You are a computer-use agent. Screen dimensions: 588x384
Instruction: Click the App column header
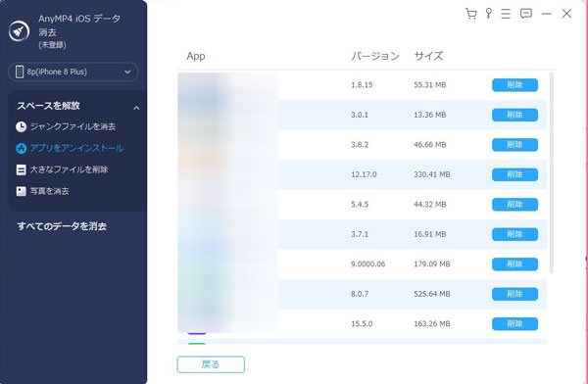click(x=196, y=56)
